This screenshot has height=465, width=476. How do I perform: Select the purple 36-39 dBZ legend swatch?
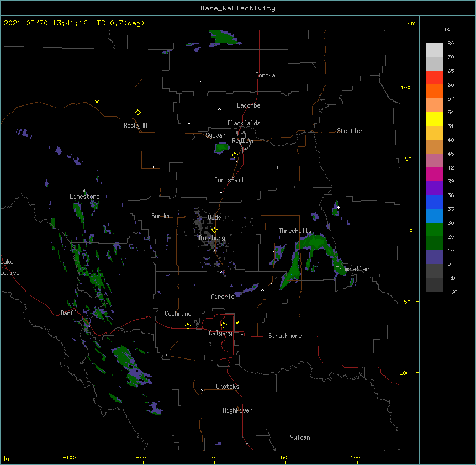pyautogui.click(x=434, y=188)
